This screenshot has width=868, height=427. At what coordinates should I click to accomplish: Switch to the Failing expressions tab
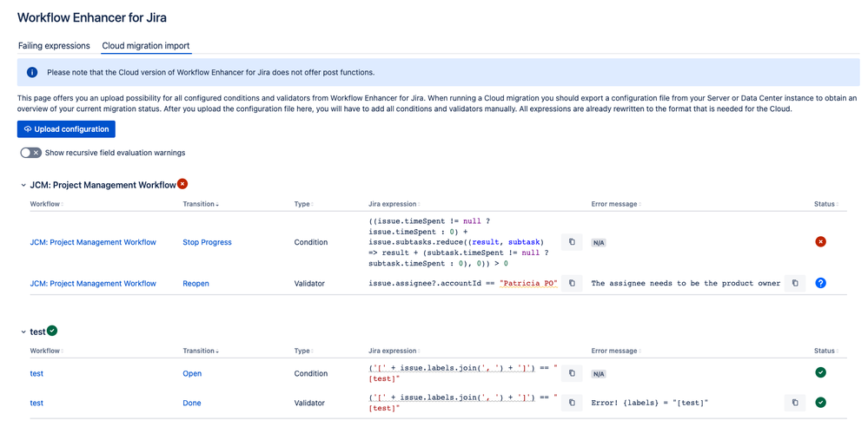54,45
